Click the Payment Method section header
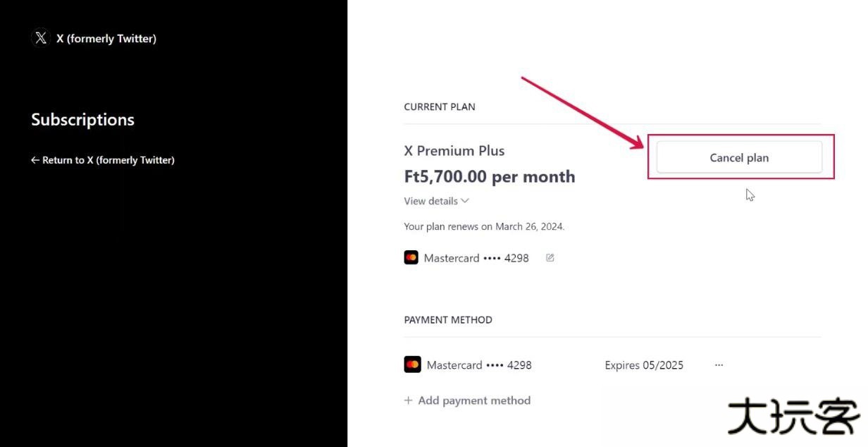This screenshot has height=447, width=868. [x=448, y=320]
